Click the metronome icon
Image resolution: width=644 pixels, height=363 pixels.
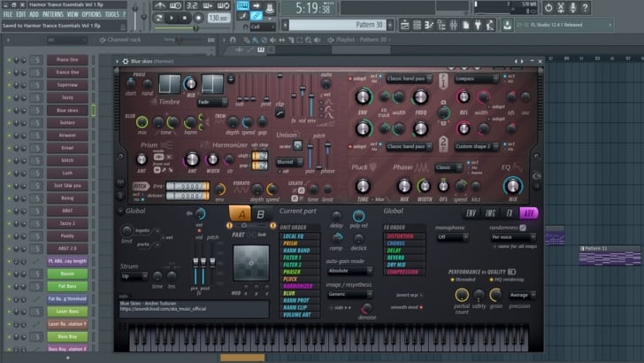coord(160,6)
